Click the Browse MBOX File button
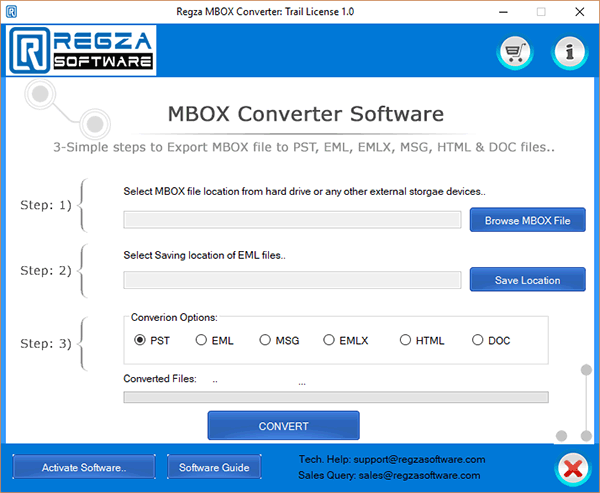Image resolution: width=600 pixels, height=493 pixels. click(x=527, y=220)
